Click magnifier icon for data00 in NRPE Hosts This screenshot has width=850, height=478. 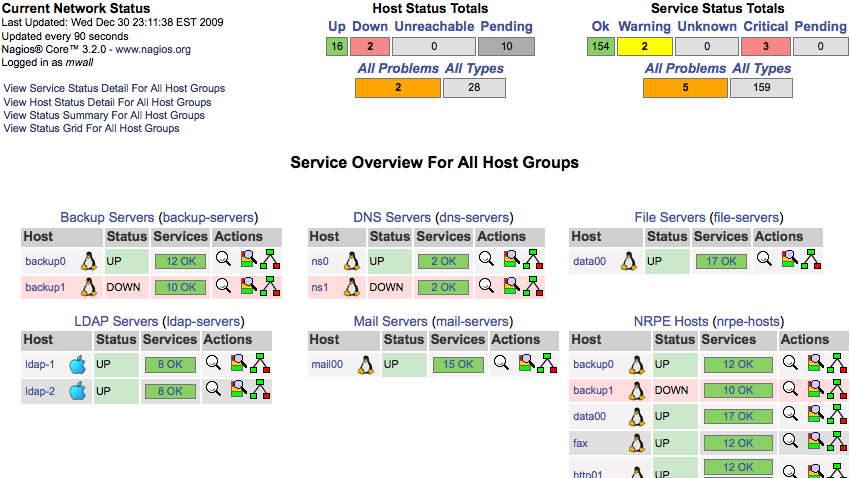tap(791, 415)
